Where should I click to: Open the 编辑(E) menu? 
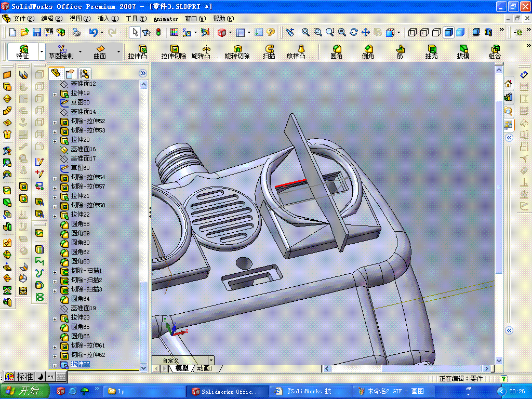coord(51,19)
